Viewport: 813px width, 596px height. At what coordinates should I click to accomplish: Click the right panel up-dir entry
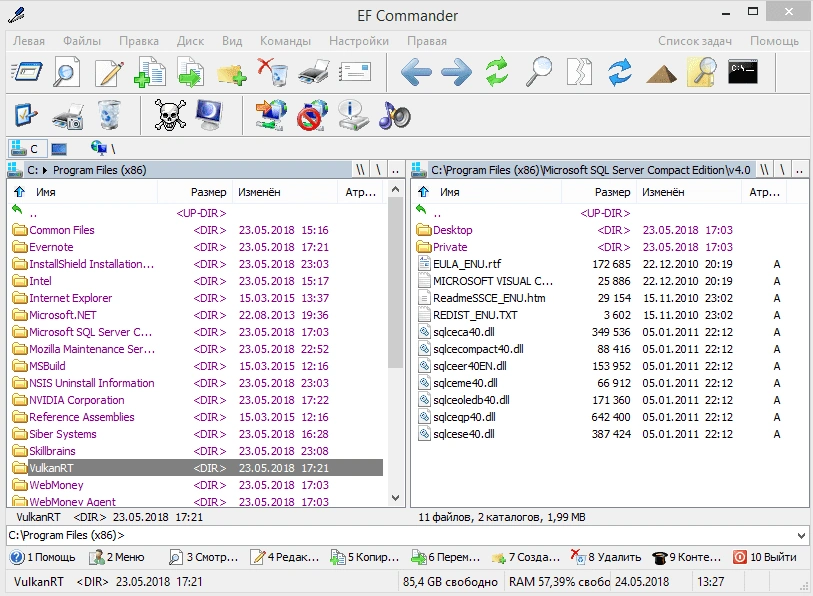coord(601,213)
